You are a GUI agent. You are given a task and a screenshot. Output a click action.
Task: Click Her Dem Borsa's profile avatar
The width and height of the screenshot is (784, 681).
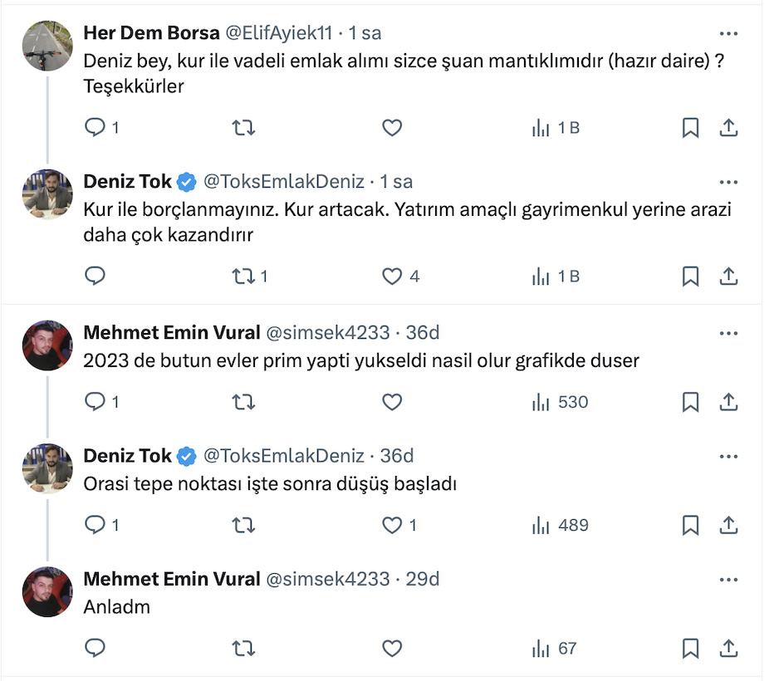pyautogui.click(x=47, y=45)
